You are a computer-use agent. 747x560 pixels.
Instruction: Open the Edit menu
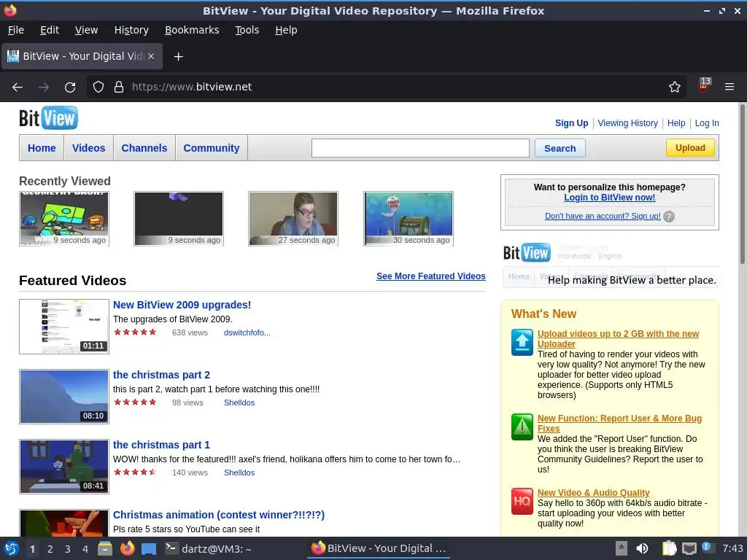[x=50, y=30]
